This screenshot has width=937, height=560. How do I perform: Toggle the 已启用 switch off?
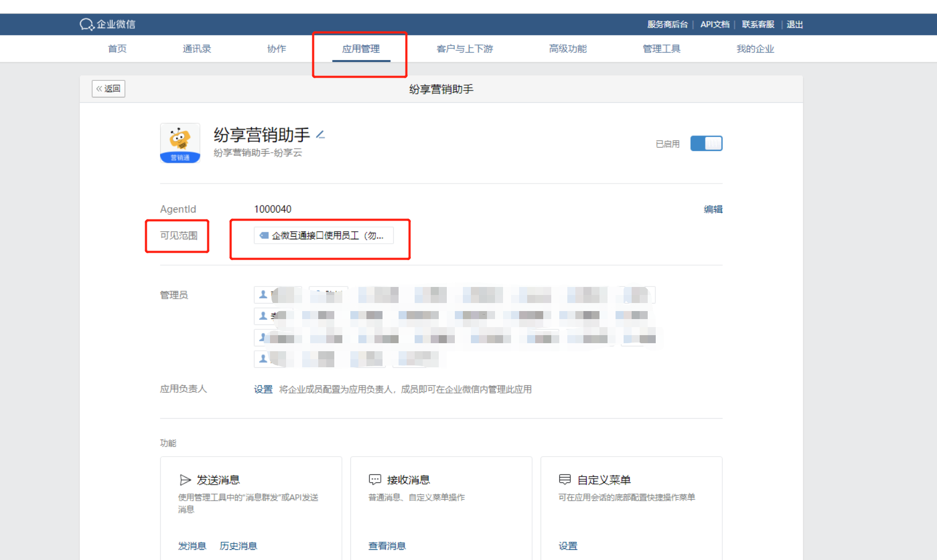[x=706, y=143]
